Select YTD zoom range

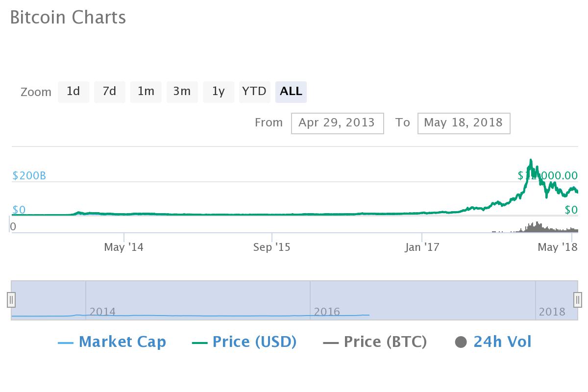254,92
